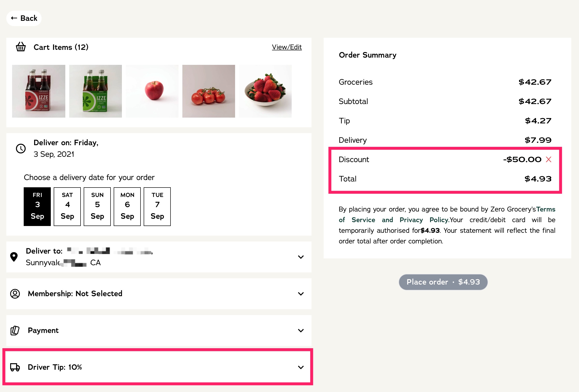Click the strawberries product thumbnail
This screenshot has width=579, height=392.
click(265, 91)
